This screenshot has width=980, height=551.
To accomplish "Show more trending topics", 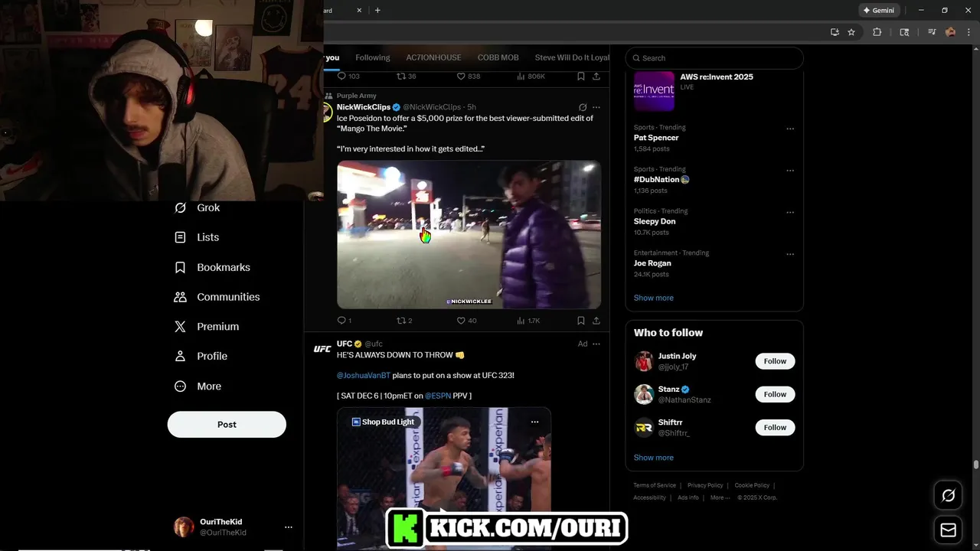I will 654,298.
